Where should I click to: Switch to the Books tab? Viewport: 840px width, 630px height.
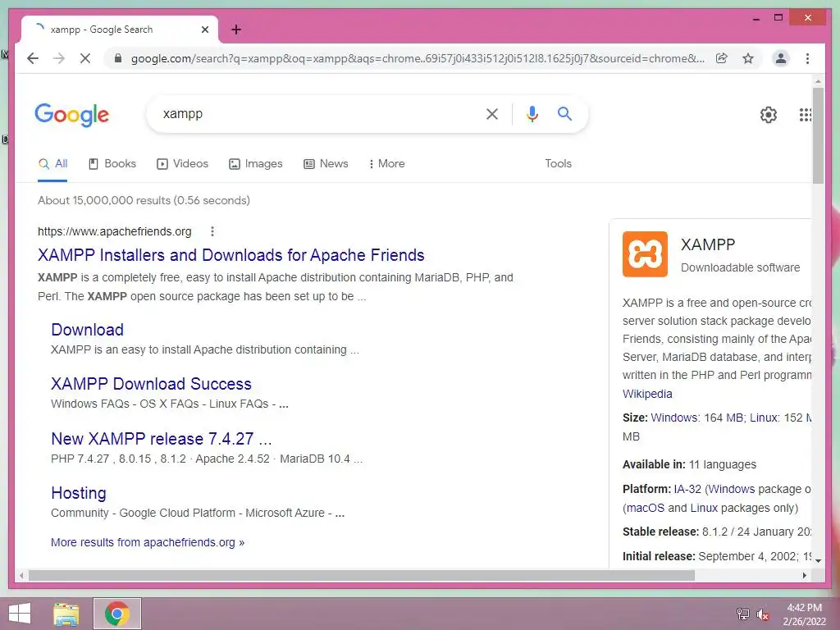point(112,164)
